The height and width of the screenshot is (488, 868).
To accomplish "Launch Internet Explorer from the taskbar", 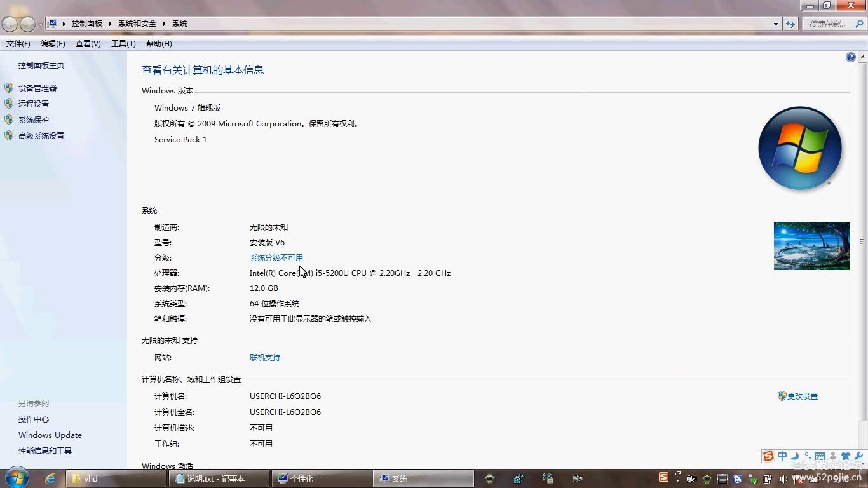I will coord(50,478).
